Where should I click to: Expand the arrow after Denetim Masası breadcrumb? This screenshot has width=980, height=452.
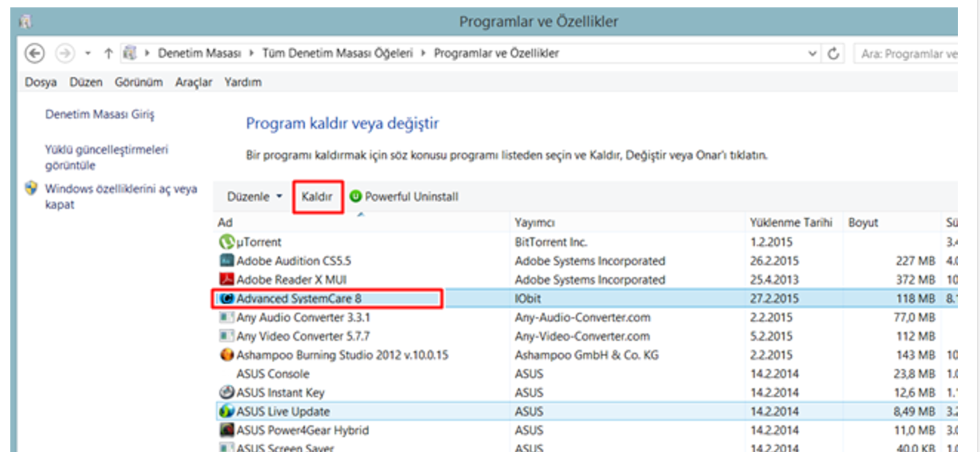pos(251,53)
